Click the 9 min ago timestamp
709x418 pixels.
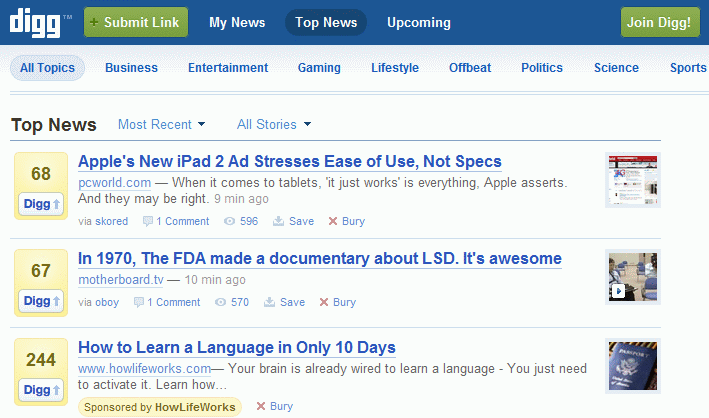tap(241, 199)
